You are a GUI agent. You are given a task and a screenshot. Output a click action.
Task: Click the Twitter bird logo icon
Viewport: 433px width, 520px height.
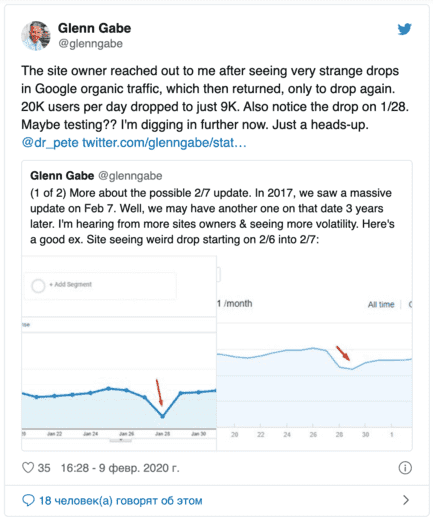pos(404,29)
